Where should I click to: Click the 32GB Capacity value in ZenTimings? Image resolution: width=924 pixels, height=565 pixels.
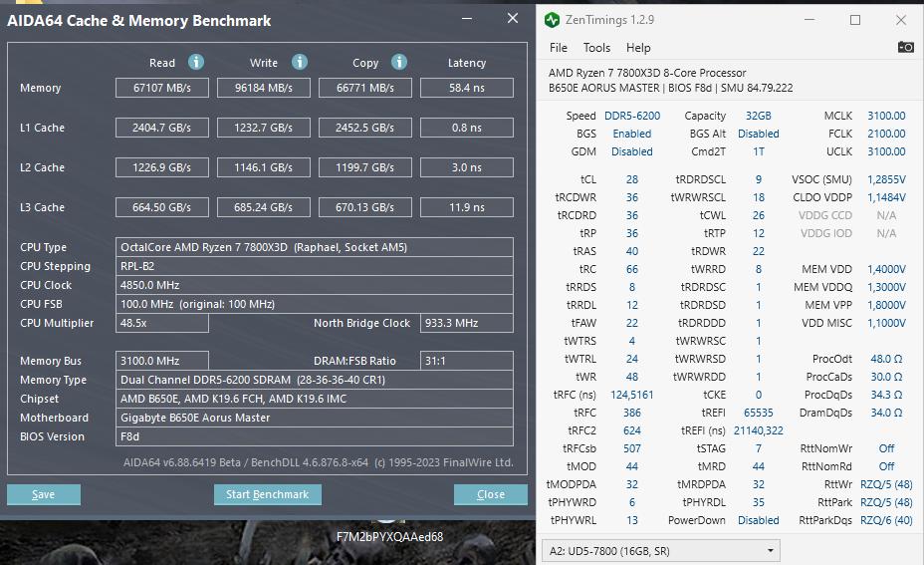coord(759,116)
